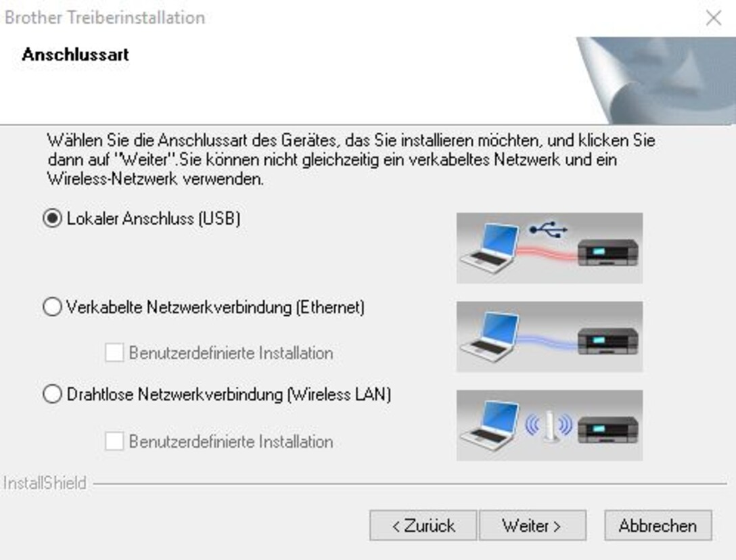Screen dimensions: 736x560
Task: Cancel installation with Abbrechen
Action: pyautogui.click(x=658, y=526)
